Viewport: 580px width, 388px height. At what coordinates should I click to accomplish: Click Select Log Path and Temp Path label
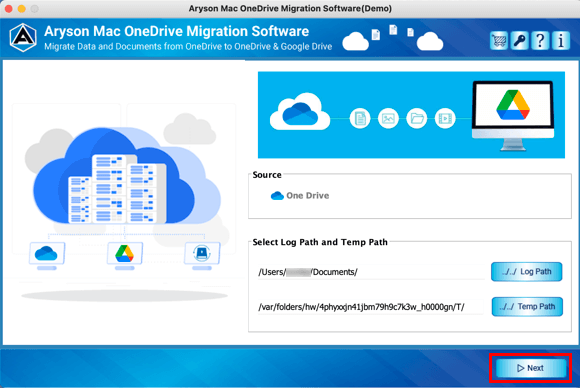point(320,242)
